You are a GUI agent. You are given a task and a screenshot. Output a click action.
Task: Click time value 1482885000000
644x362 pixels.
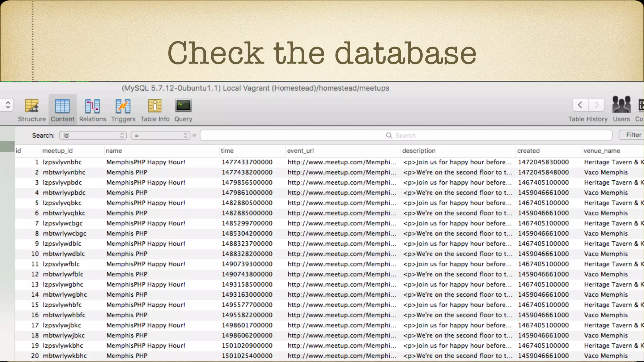tap(247, 213)
